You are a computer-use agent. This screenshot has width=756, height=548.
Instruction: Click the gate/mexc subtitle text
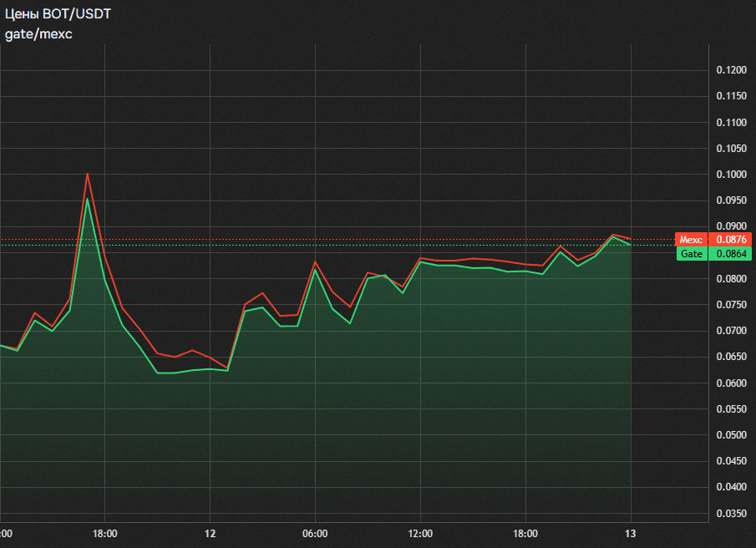(38, 33)
